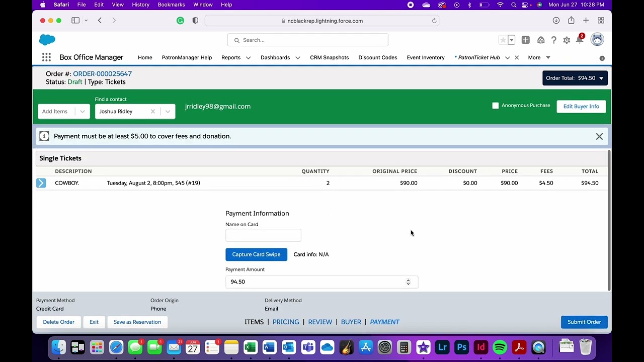Reload the page in Safari
The width and height of the screenshot is (644, 362).
pos(434,21)
